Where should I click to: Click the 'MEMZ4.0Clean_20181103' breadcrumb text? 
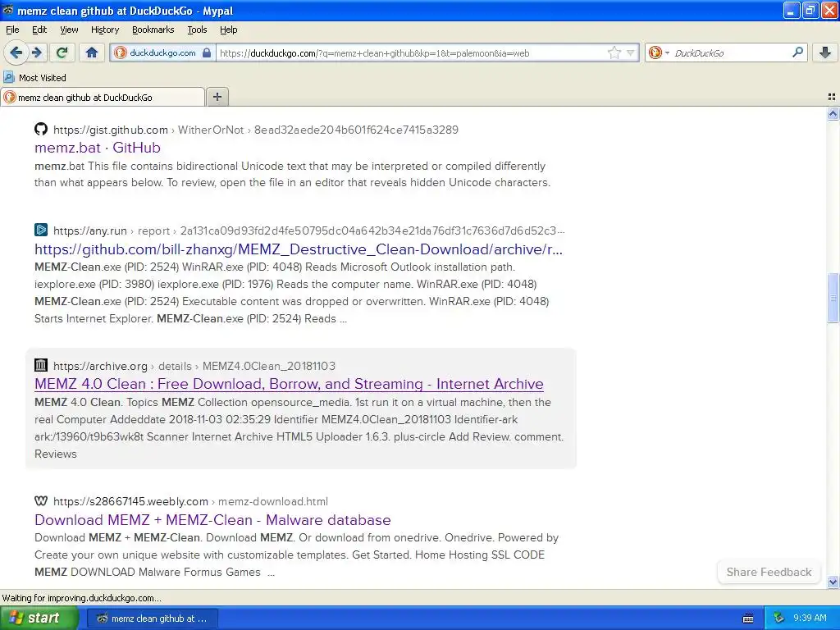269,366
